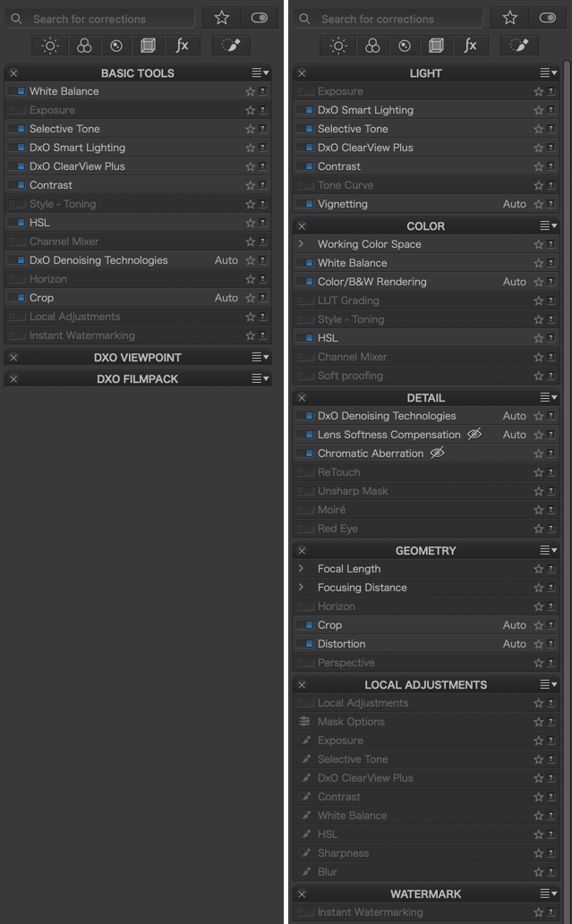Open Watermark palette menu dropdown
Viewport: 572px width, 924px height.
(x=549, y=894)
